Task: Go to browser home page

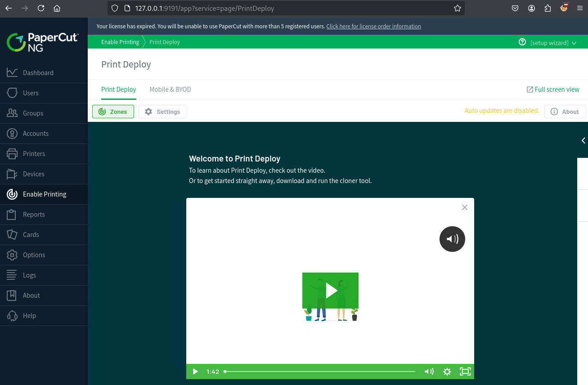Action: pyautogui.click(x=57, y=8)
